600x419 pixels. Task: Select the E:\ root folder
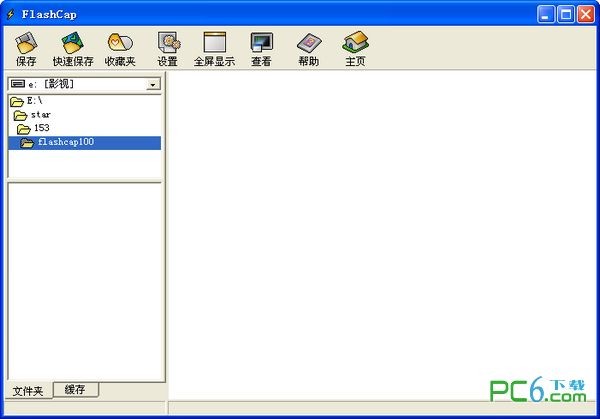[x=26, y=101]
